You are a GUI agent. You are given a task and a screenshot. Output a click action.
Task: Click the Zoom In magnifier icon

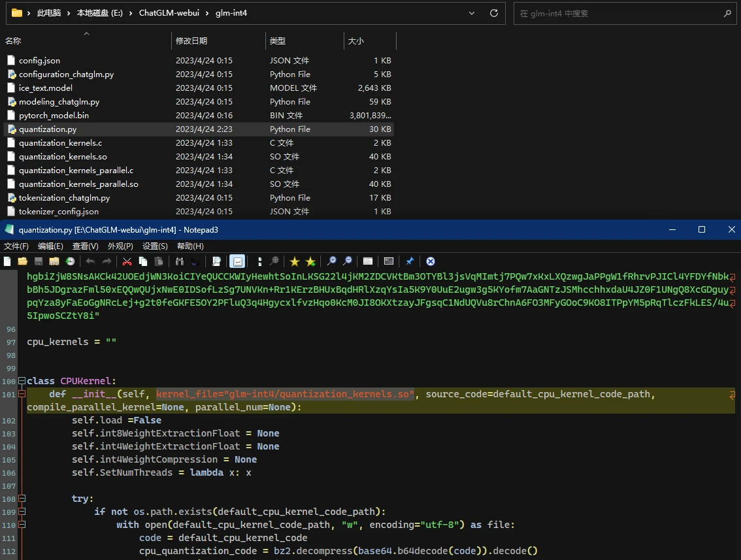pyautogui.click(x=332, y=261)
